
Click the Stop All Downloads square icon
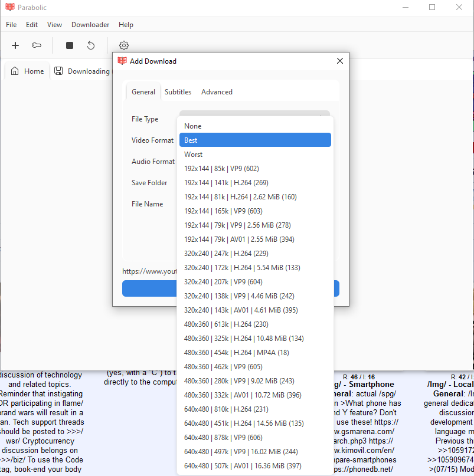point(70,45)
